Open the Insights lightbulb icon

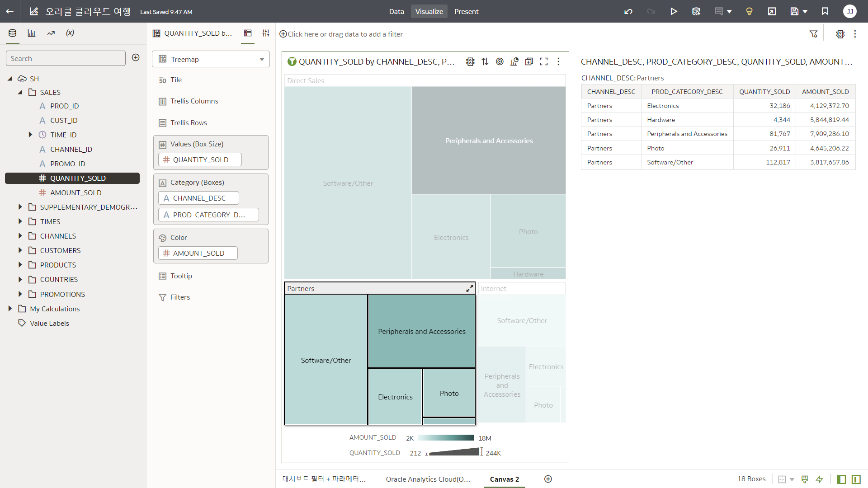pyautogui.click(x=749, y=11)
